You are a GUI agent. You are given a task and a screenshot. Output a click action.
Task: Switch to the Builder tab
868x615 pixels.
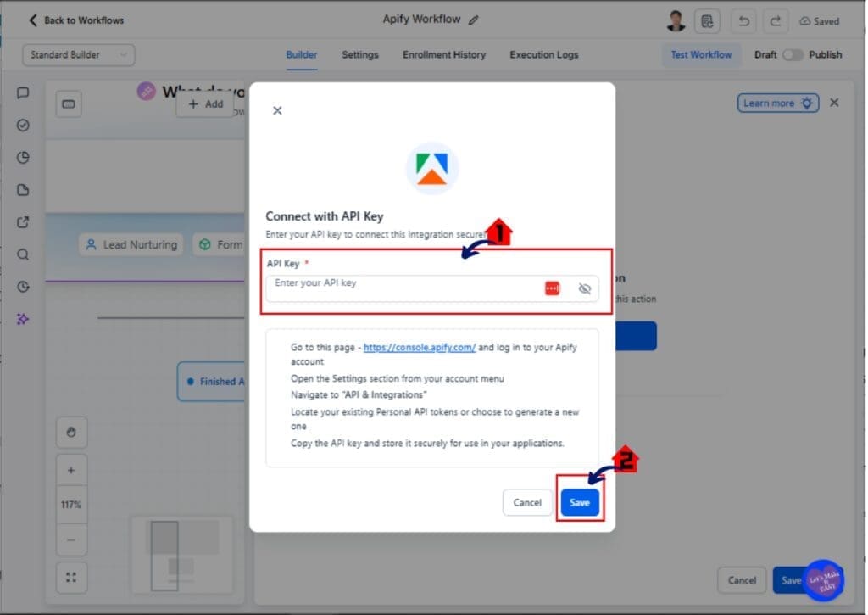coord(301,55)
